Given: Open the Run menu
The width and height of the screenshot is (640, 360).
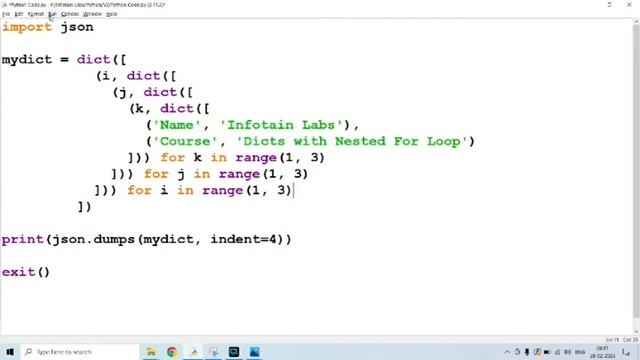Looking at the screenshot, I should (x=52, y=14).
